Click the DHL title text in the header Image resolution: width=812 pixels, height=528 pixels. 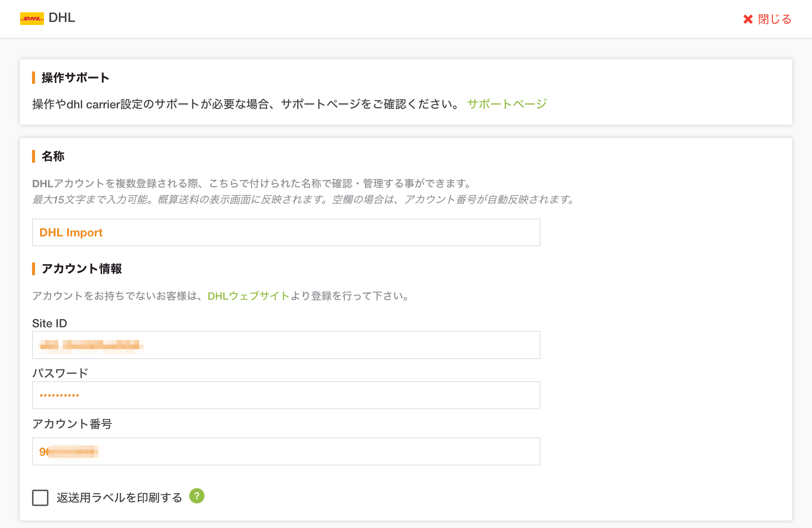click(62, 18)
